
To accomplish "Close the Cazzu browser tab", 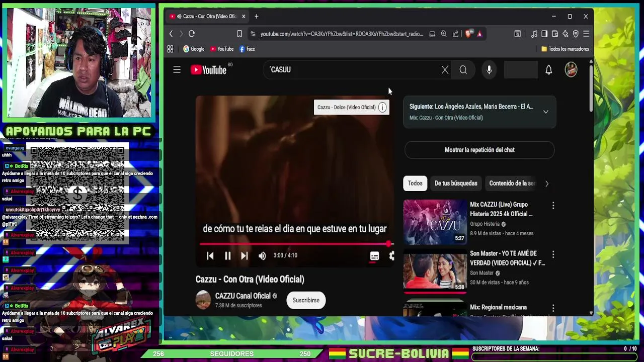I will pyautogui.click(x=244, y=16).
